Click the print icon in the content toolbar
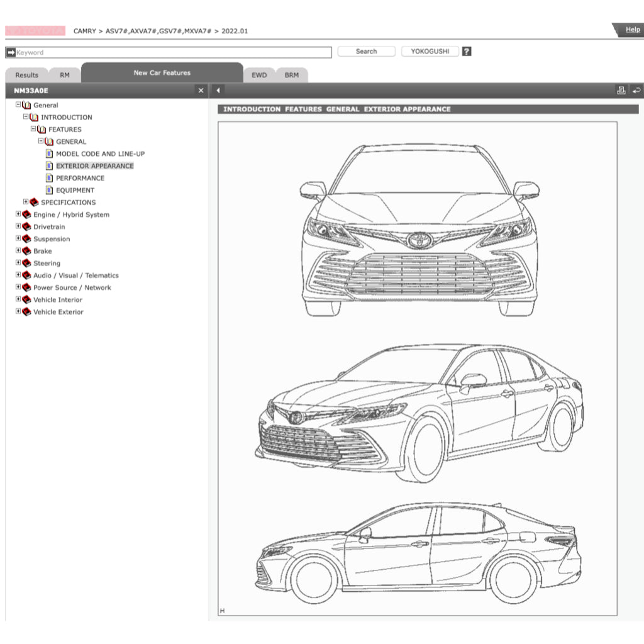Viewport: 644px width, 644px height. 621,91
